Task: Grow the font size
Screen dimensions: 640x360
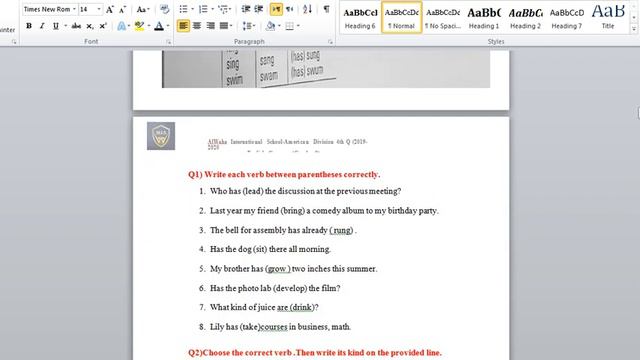Action: [110, 9]
